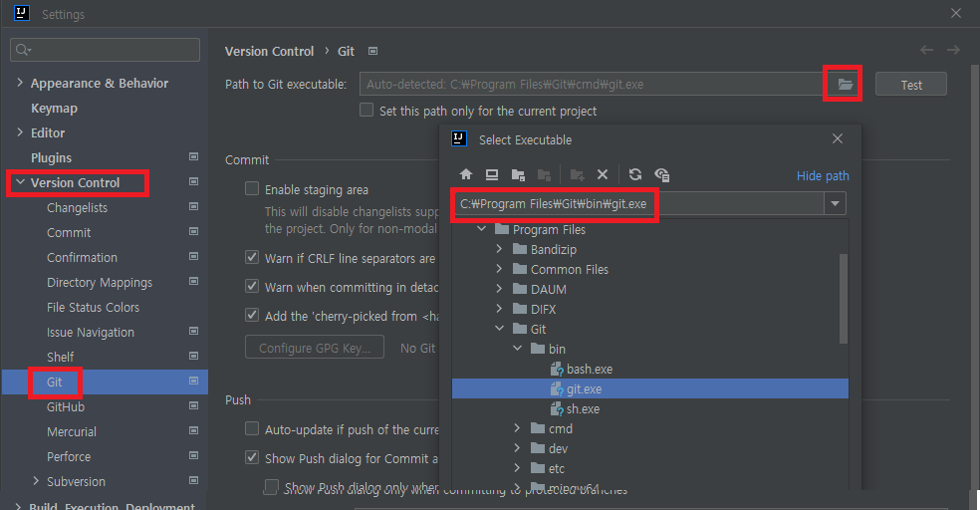Click the Path to Git executable field
Image resolution: width=980 pixels, height=510 pixels.
(x=592, y=84)
